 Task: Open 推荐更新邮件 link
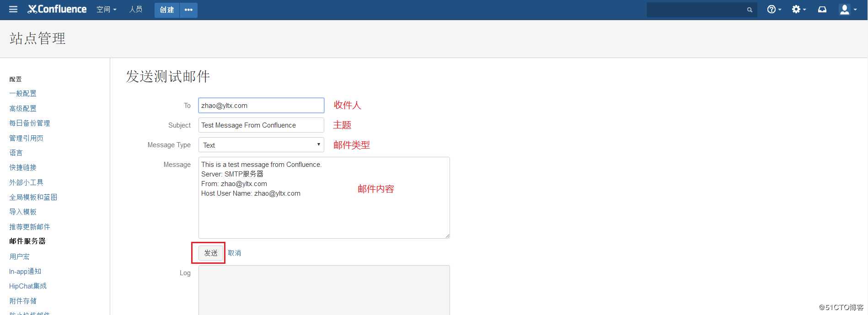pyautogui.click(x=30, y=227)
